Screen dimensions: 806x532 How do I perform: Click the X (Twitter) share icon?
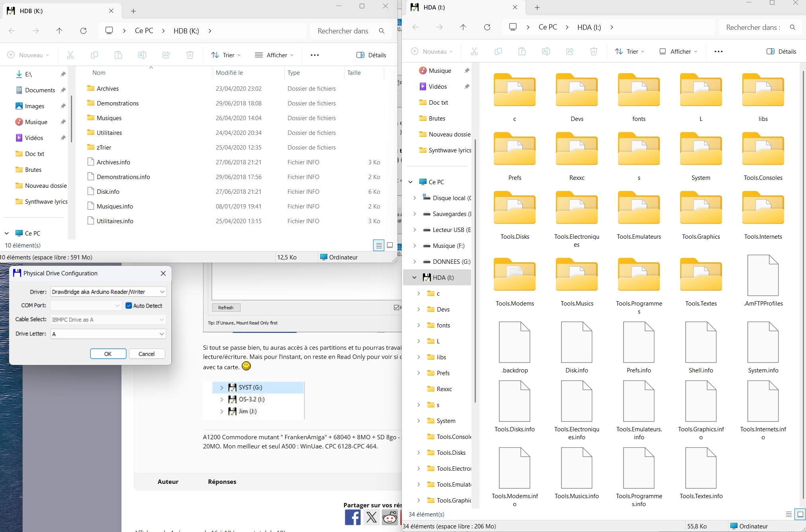pyautogui.click(x=371, y=517)
